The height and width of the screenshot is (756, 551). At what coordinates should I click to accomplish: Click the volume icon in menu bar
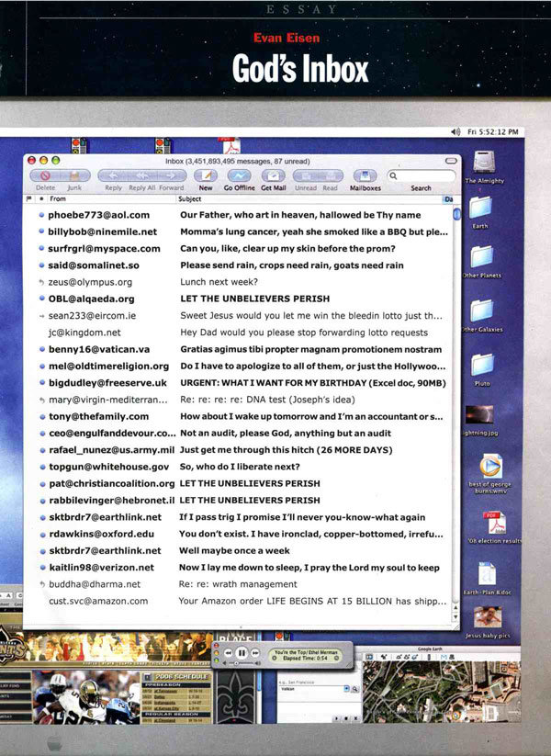click(x=455, y=131)
